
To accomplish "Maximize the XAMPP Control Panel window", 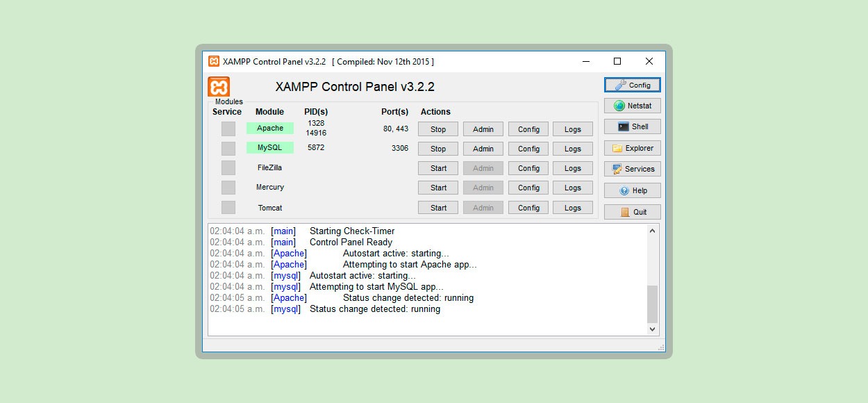I will click(617, 61).
